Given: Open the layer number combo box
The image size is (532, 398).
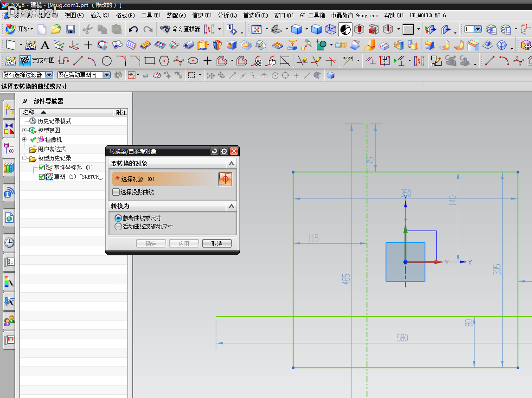Looking at the screenshot, I should (x=473, y=29).
